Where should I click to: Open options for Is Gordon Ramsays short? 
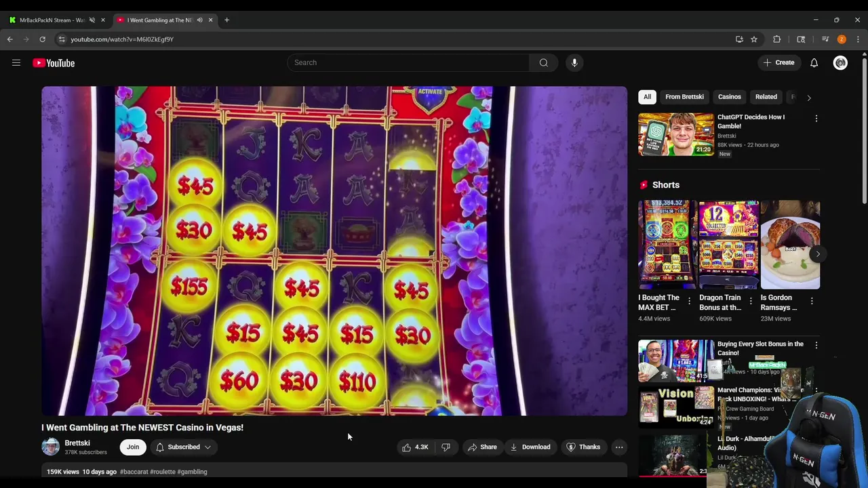click(812, 301)
